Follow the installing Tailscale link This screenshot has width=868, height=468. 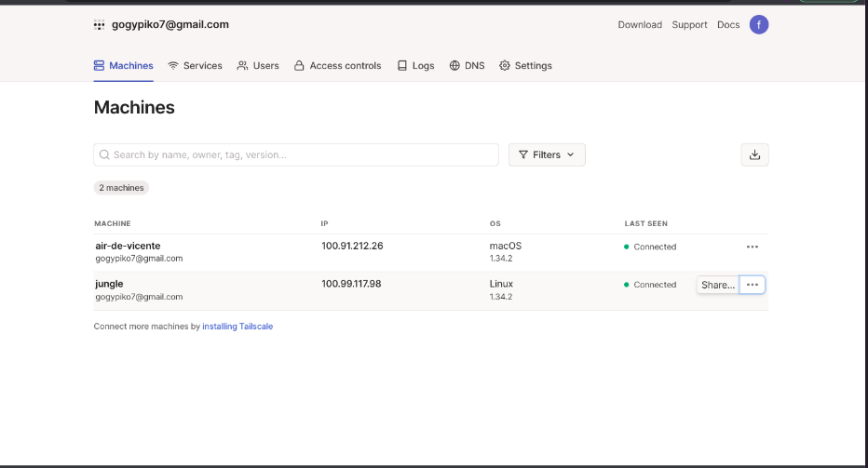(237, 327)
